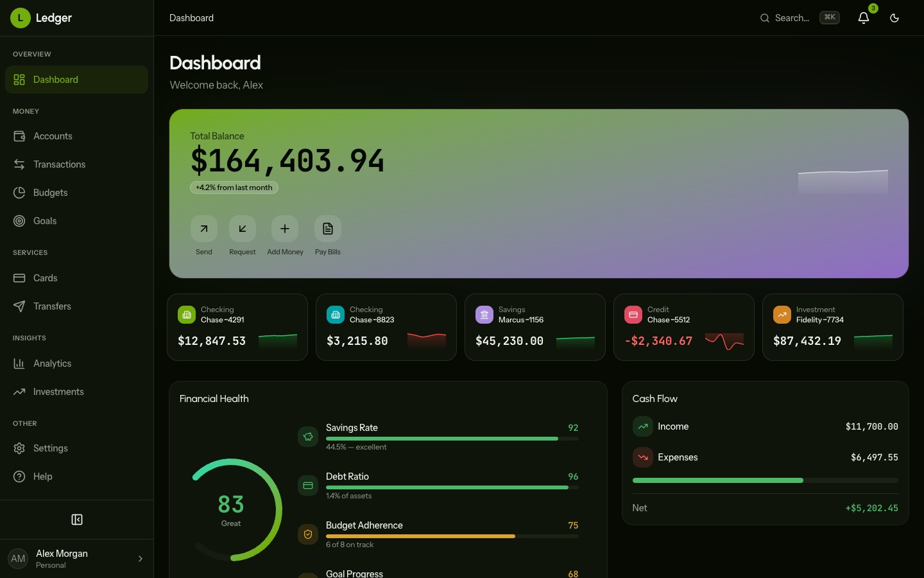Image resolution: width=924 pixels, height=578 pixels.
Task: Click the Chase-4291 checking account icon
Action: 187,315
